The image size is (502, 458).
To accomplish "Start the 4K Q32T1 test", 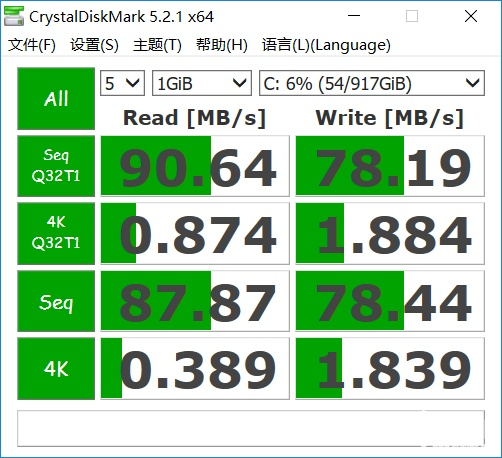I will 56,233.
